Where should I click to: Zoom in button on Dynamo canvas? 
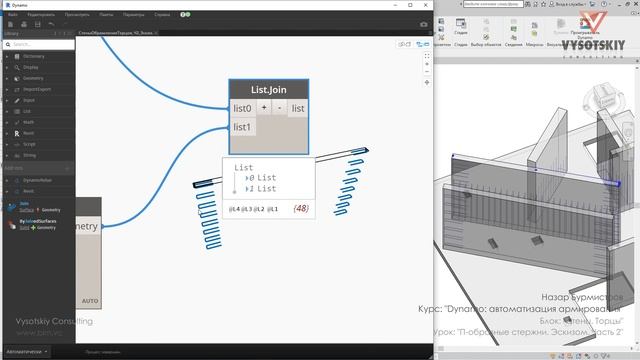point(427,64)
